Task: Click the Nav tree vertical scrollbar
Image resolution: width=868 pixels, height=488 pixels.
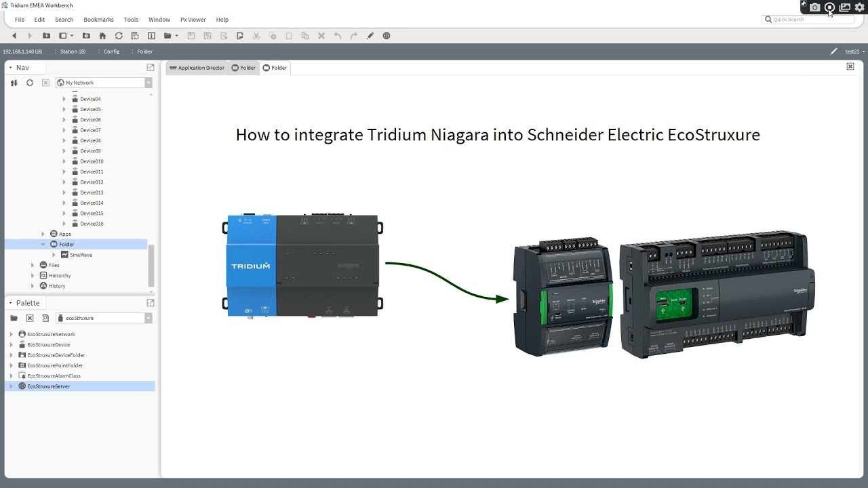Action: click(151, 266)
